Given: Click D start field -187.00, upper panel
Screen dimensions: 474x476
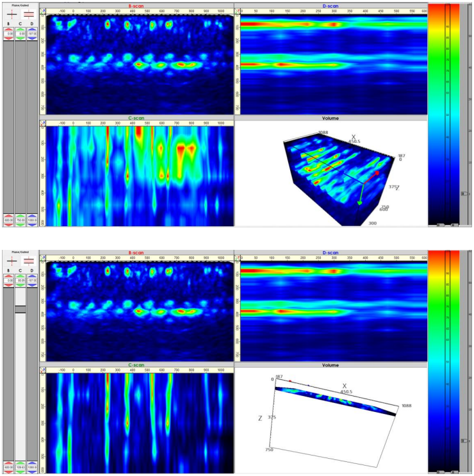Looking at the screenshot, I should pos(32,34).
